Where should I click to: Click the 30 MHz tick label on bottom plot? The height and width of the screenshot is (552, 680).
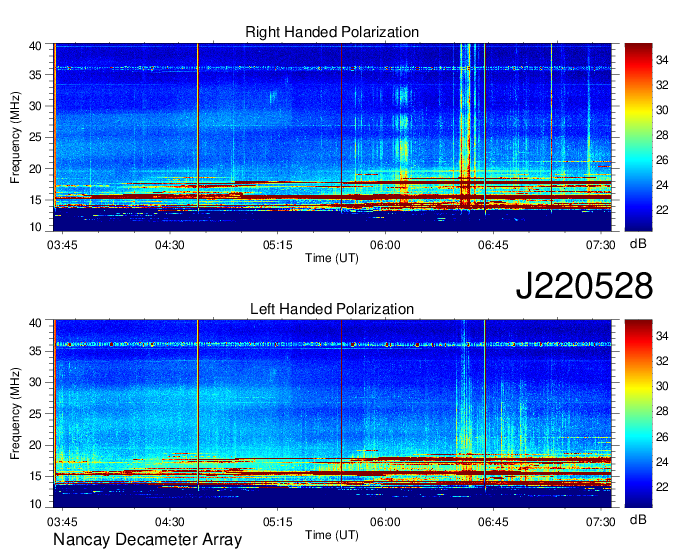[35, 382]
